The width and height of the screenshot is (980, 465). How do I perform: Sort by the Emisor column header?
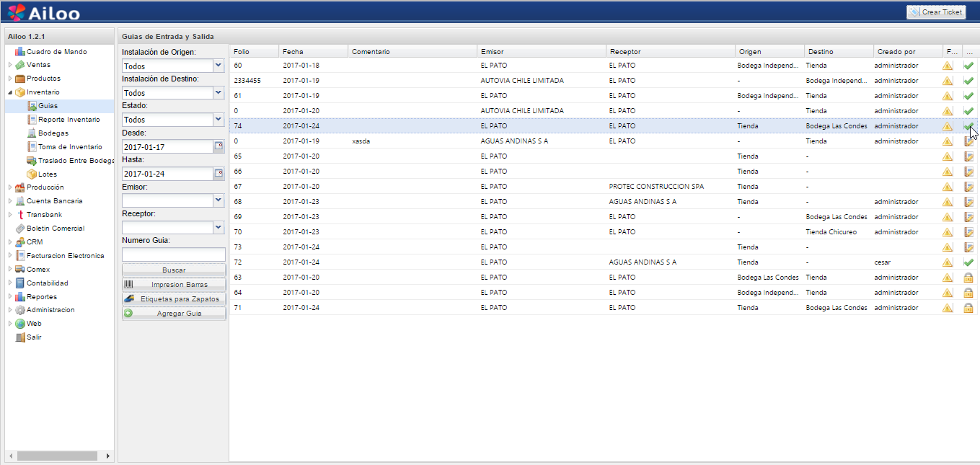(x=542, y=52)
